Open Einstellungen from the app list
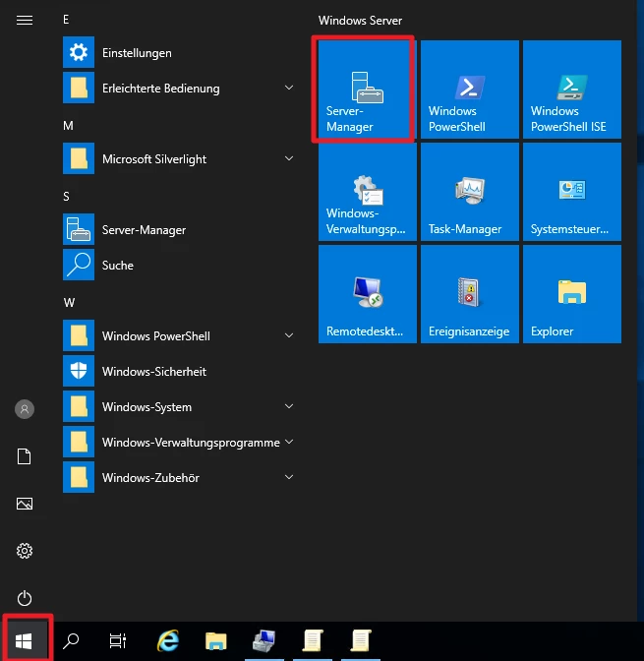Image resolution: width=644 pixels, height=661 pixels. tap(138, 53)
